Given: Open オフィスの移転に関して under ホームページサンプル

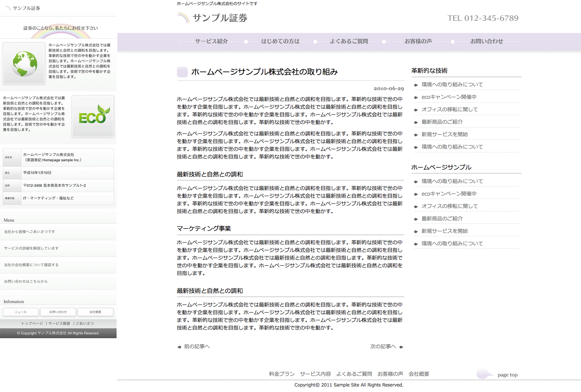Looking at the screenshot, I should click(x=449, y=206).
